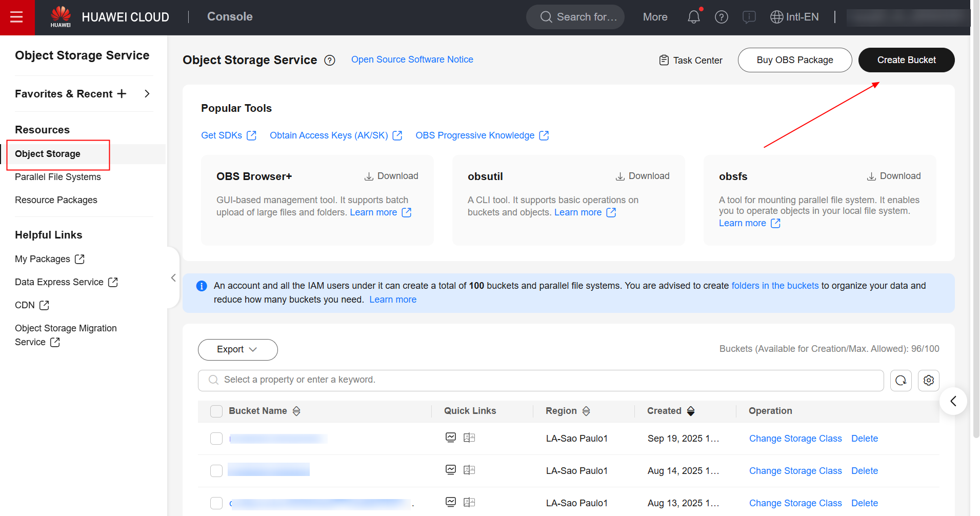Open the notifications bell
Image resolution: width=980 pixels, height=516 pixels.
[693, 17]
